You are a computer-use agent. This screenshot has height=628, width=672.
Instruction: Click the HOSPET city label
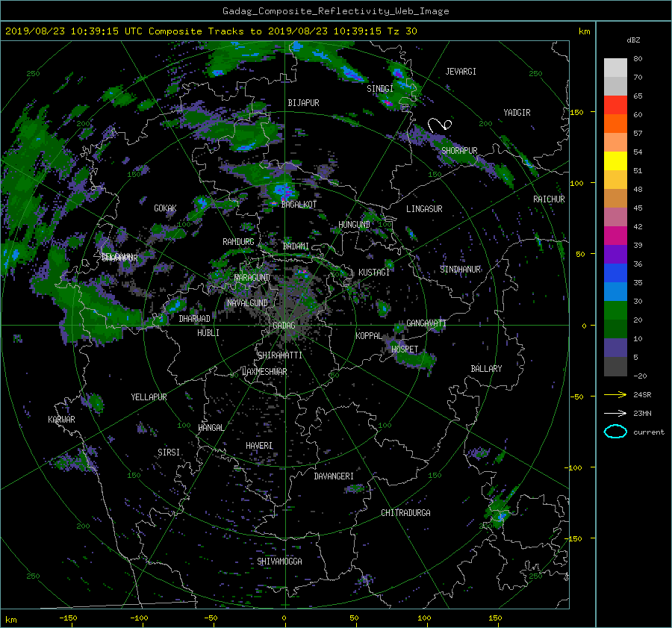tap(405, 349)
